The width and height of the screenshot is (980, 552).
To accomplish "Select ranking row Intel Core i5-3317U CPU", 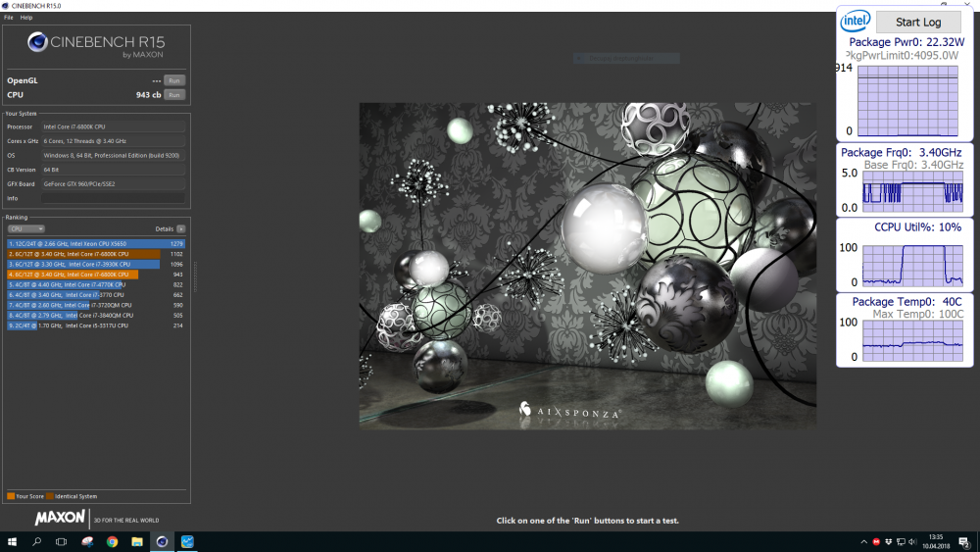I will pyautogui.click(x=96, y=326).
